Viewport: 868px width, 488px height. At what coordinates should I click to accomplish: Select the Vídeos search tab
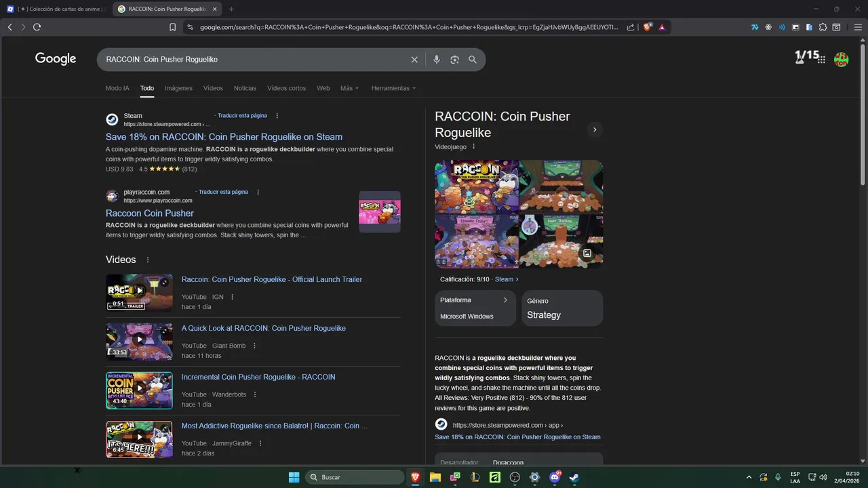[x=213, y=88]
